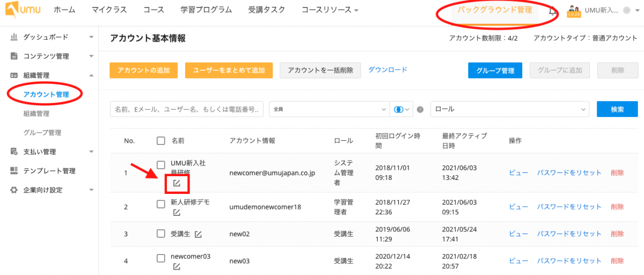Screen dimensions: 644x275
Task: Click the UMU logo
Action: click(23, 10)
